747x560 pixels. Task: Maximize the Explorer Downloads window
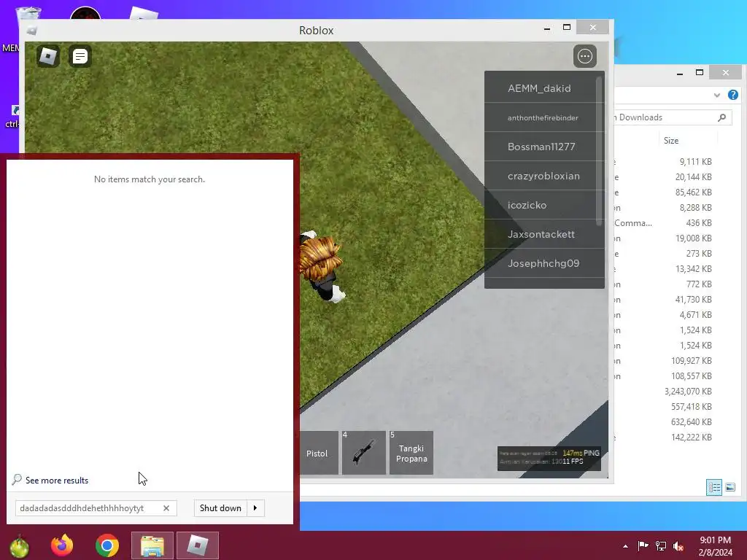[x=700, y=72]
